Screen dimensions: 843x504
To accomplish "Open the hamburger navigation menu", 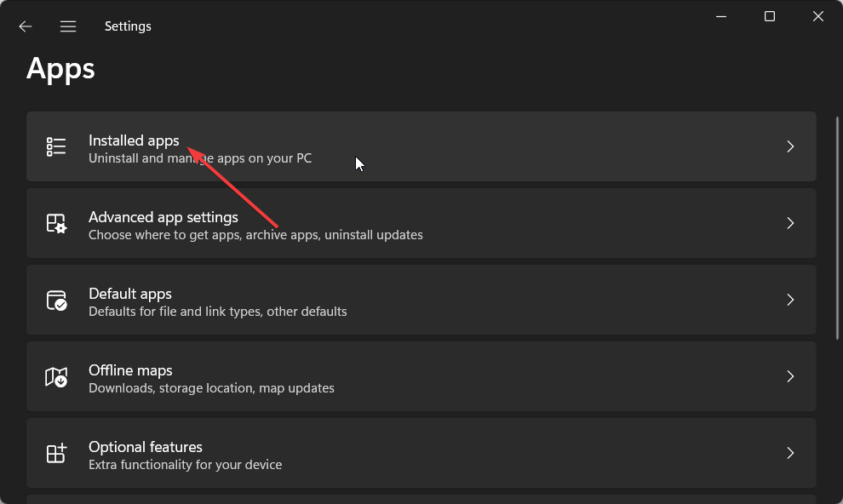I will [x=68, y=26].
